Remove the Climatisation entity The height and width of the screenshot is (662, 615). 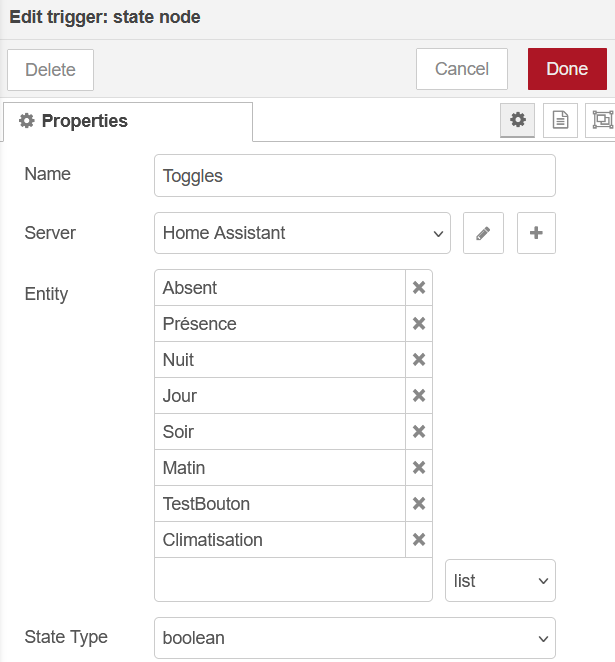click(x=419, y=540)
